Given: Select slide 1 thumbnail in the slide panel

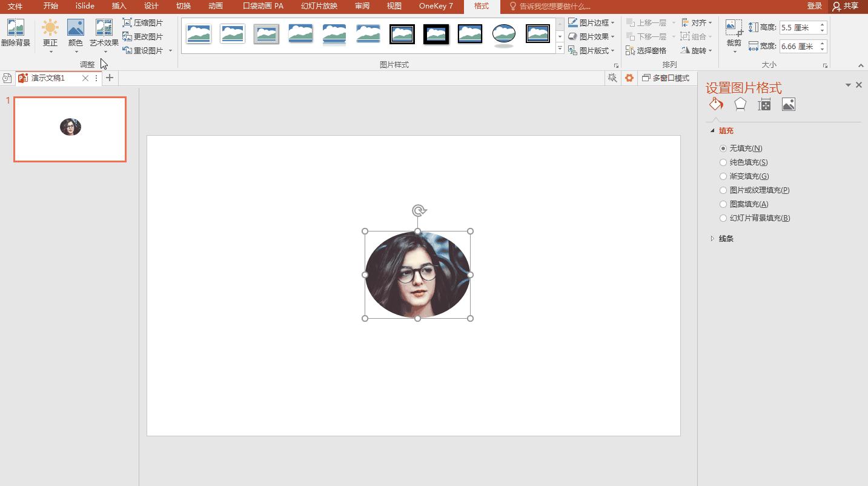Looking at the screenshot, I should (x=70, y=129).
